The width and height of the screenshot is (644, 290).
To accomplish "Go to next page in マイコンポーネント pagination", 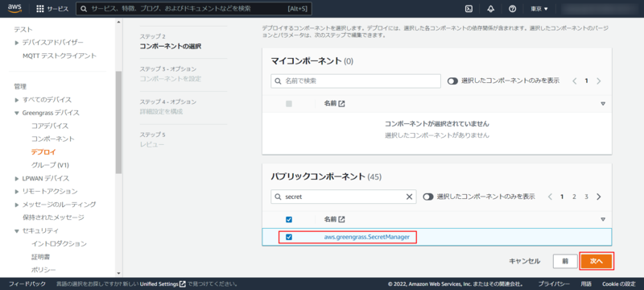I will pos(598,81).
